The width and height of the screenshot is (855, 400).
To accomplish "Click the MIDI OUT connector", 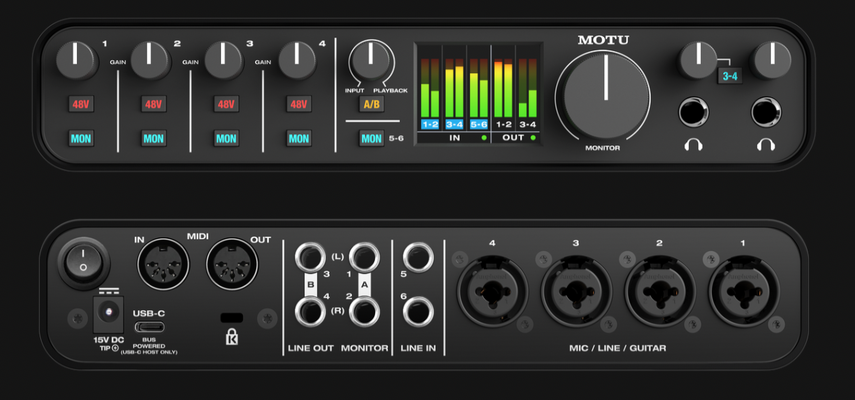I will click(232, 265).
